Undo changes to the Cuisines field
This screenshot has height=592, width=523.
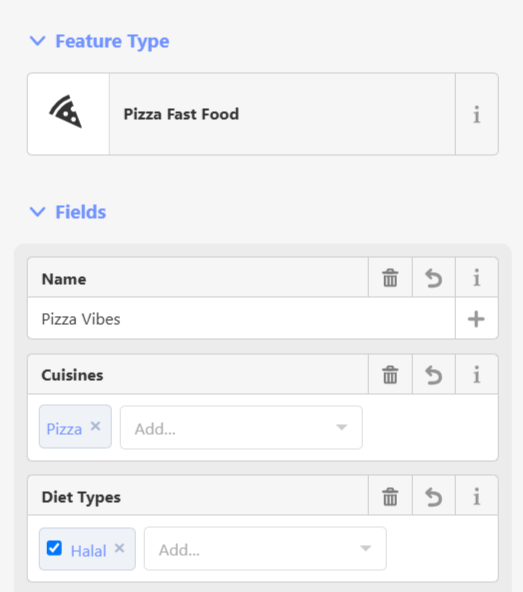point(434,375)
